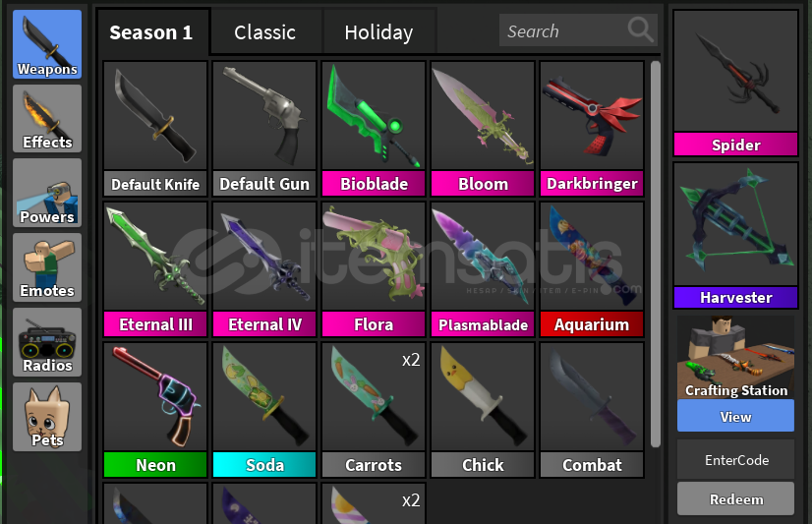Open the Powers category
Viewport: 812px width, 524px height.
click(x=47, y=193)
